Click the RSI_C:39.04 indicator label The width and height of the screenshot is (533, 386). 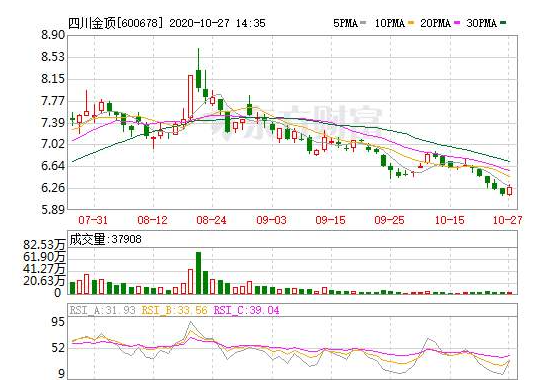pos(246,310)
